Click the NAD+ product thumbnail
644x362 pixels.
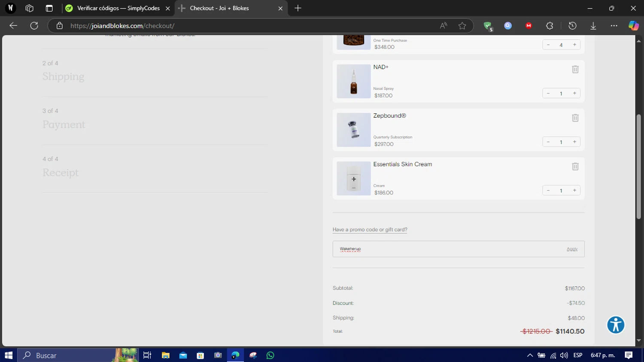tap(353, 81)
